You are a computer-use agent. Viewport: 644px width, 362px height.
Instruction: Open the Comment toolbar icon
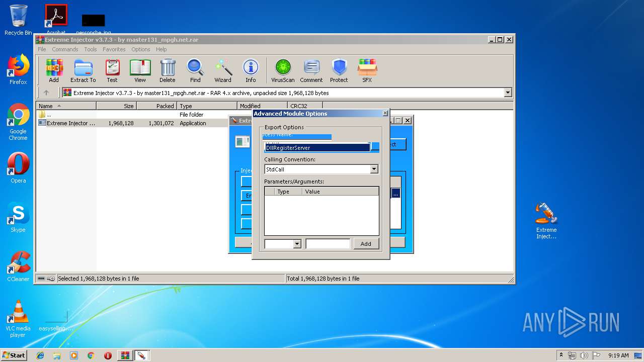pos(311,70)
